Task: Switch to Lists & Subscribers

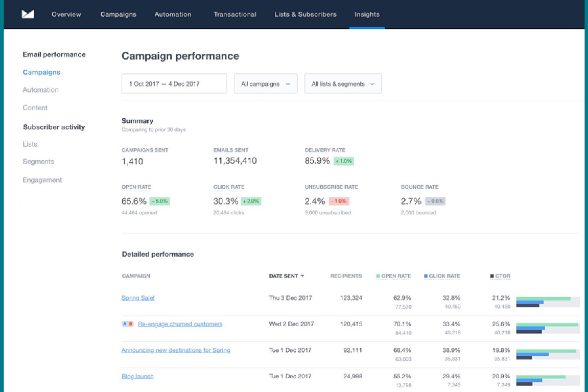Action: (x=305, y=14)
